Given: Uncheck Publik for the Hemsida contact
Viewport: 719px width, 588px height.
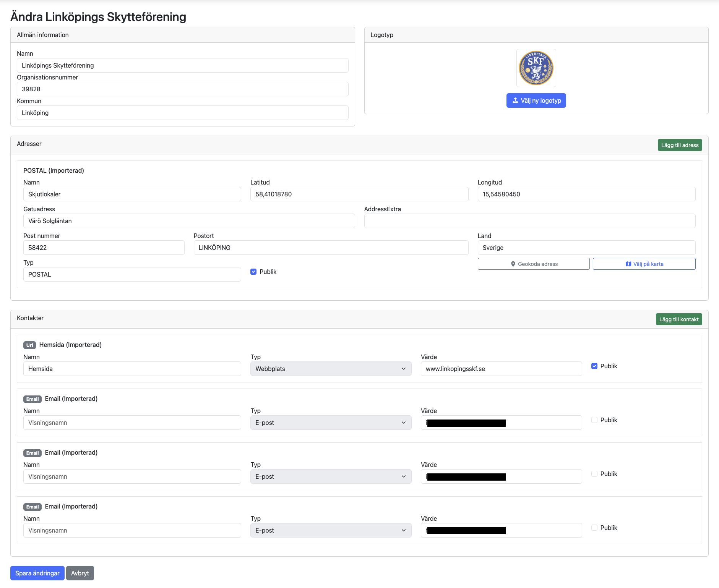Looking at the screenshot, I should [594, 366].
